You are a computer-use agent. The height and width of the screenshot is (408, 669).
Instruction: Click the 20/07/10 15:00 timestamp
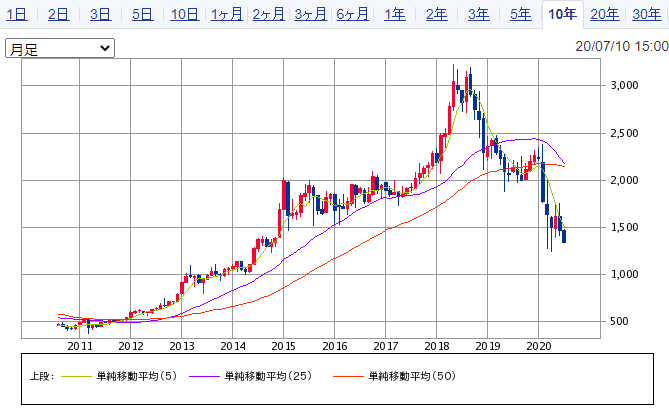(622, 46)
